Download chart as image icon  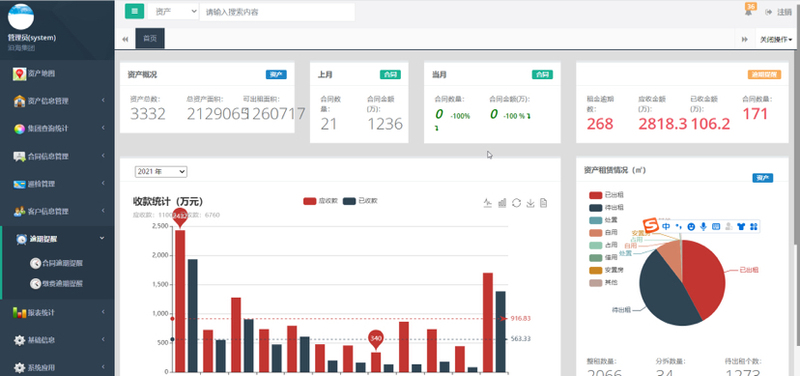click(x=530, y=203)
